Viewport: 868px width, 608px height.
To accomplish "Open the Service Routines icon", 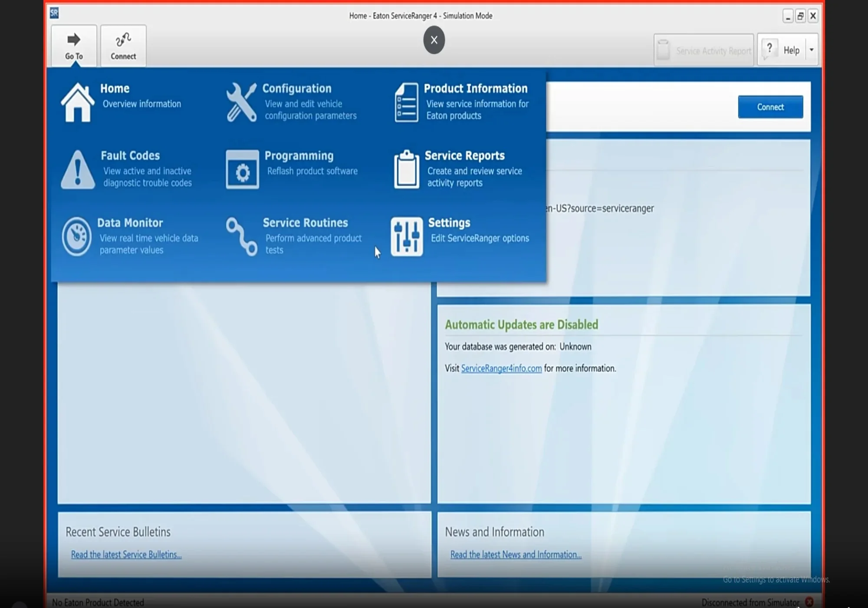I will (240, 236).
